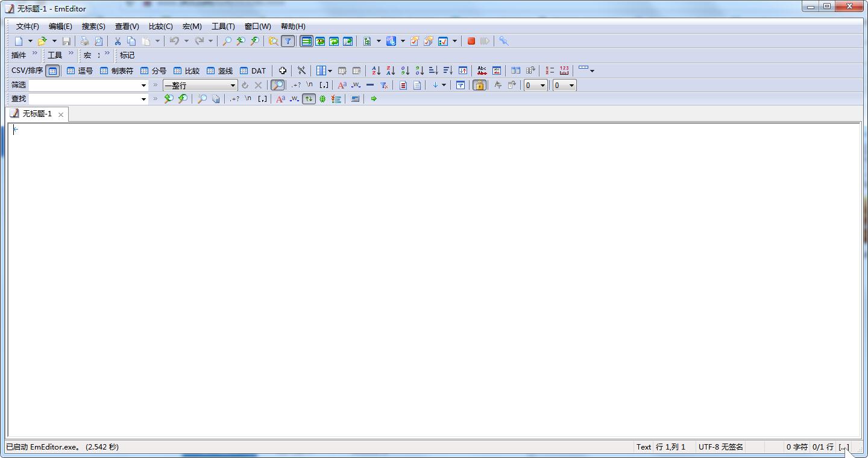Sort ascending with the A-Z icon
Screen dimensions: 868x458
click(376, 71)
